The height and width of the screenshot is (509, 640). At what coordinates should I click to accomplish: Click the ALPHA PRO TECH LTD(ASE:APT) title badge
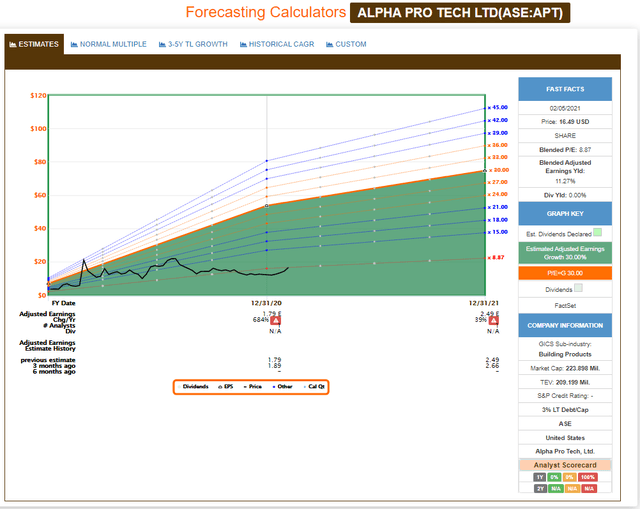pyautogui.click(x=460, y=13)
